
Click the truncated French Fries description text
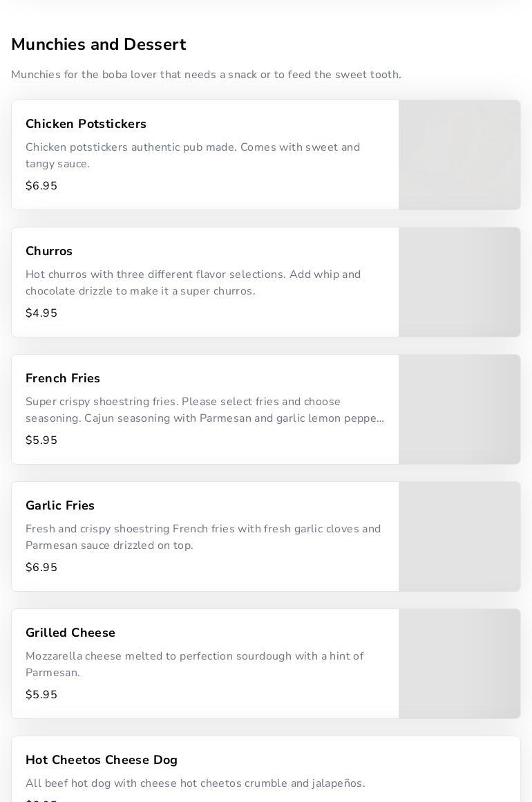tap(205, 410)
